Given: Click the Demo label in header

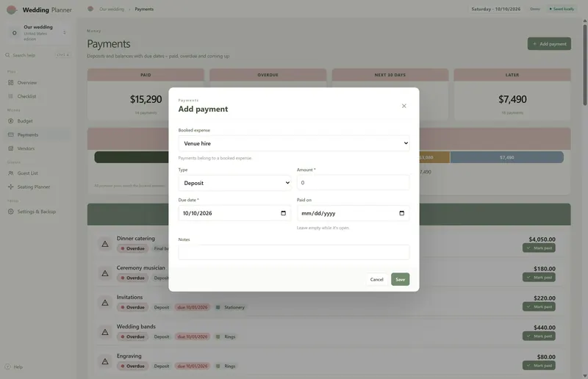Looking at the screenshot, I should coord(535,9).
